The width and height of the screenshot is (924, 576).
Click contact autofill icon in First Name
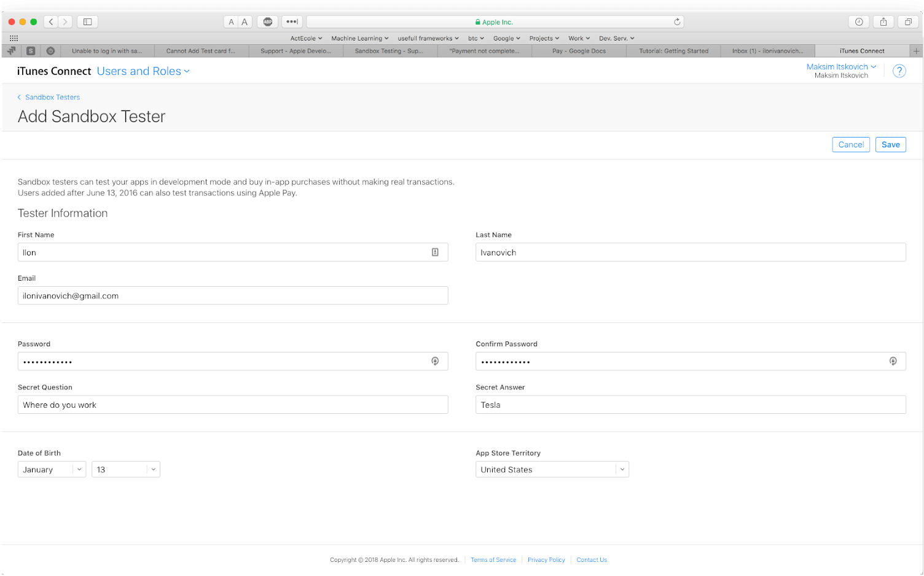[x=435, y=252]
